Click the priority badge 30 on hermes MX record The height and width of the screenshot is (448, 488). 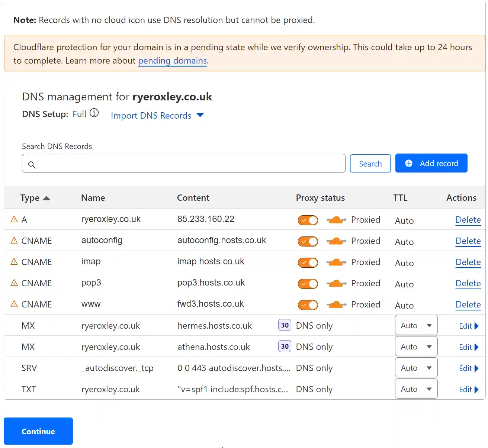click(284, 325)
